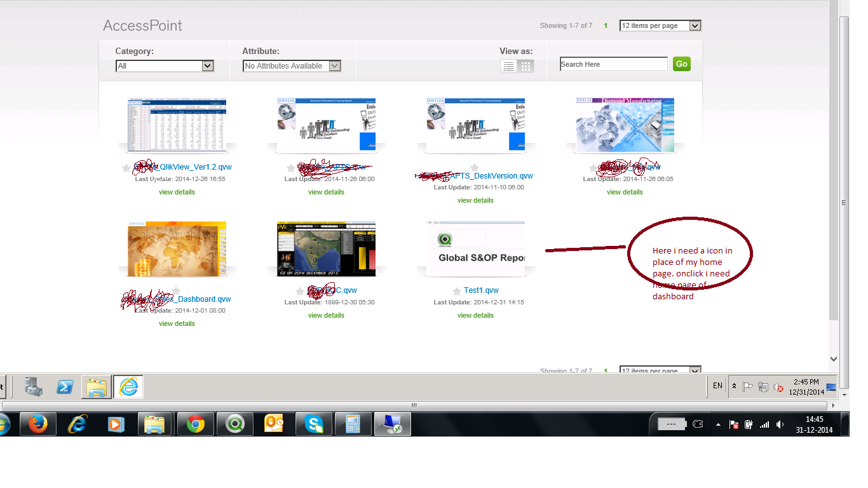Open Windows Explorer on the local Windows taskbar

click(155, 424)
